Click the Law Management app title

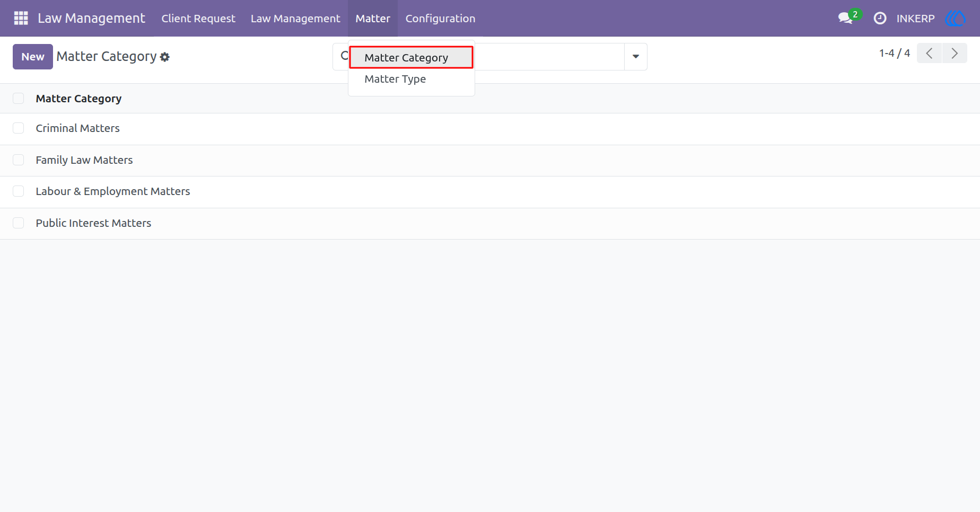point(91,18)
